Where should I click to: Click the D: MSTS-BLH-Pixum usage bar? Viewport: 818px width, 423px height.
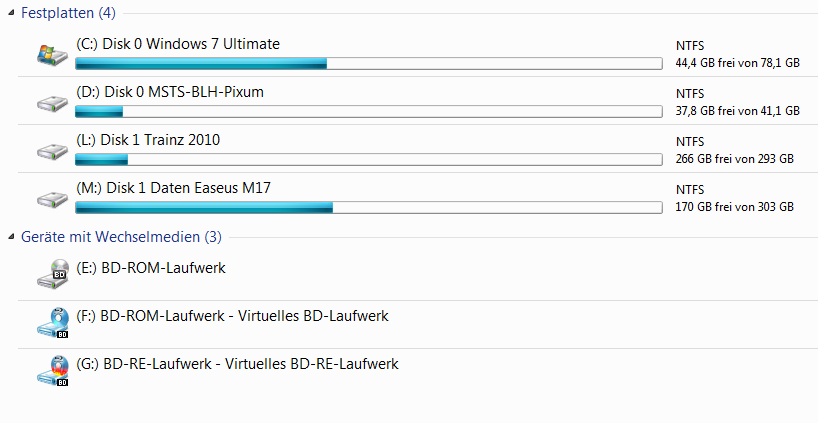point(368,112)
